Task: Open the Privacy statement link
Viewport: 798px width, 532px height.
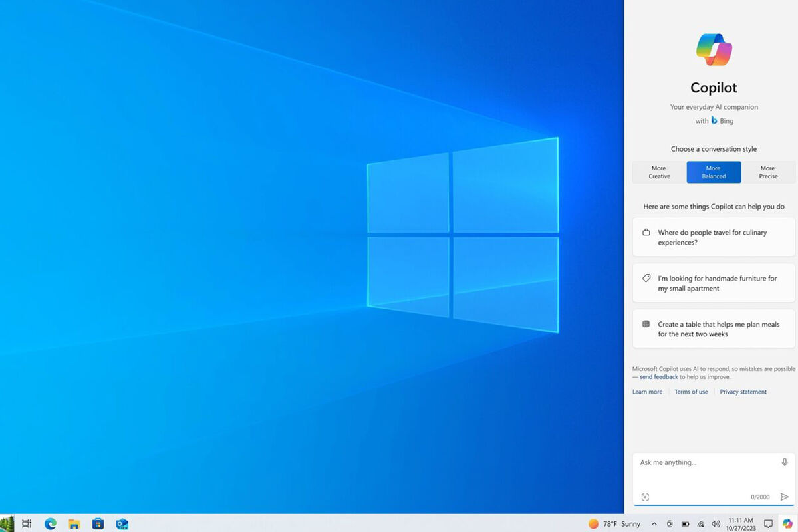Action: point(743,392)
